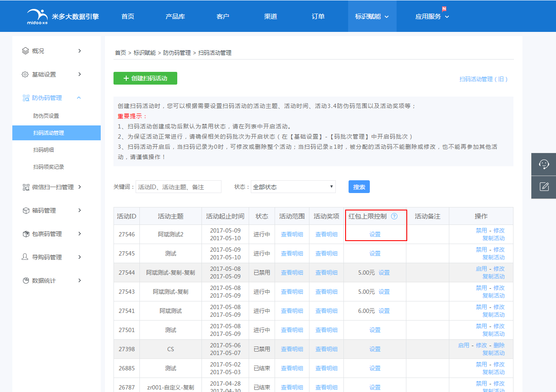Click the 数据统计 pie chart icon

click(x=26, y=281)
